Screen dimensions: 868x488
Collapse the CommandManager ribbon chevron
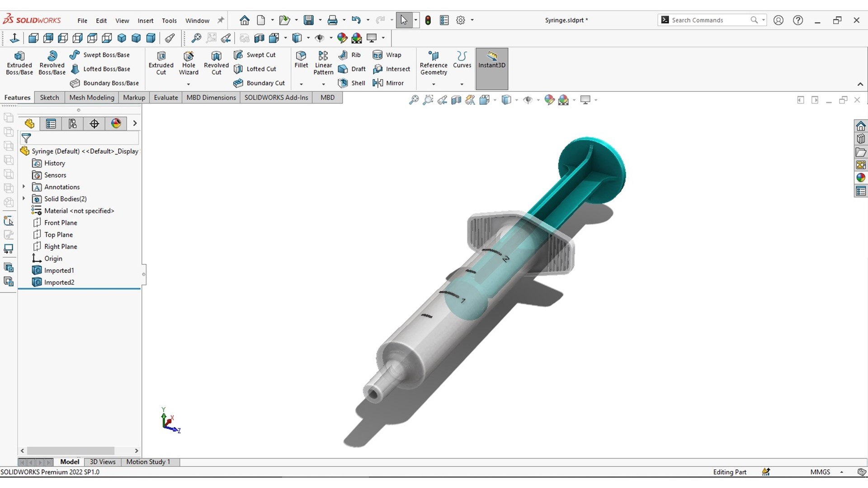860,84
